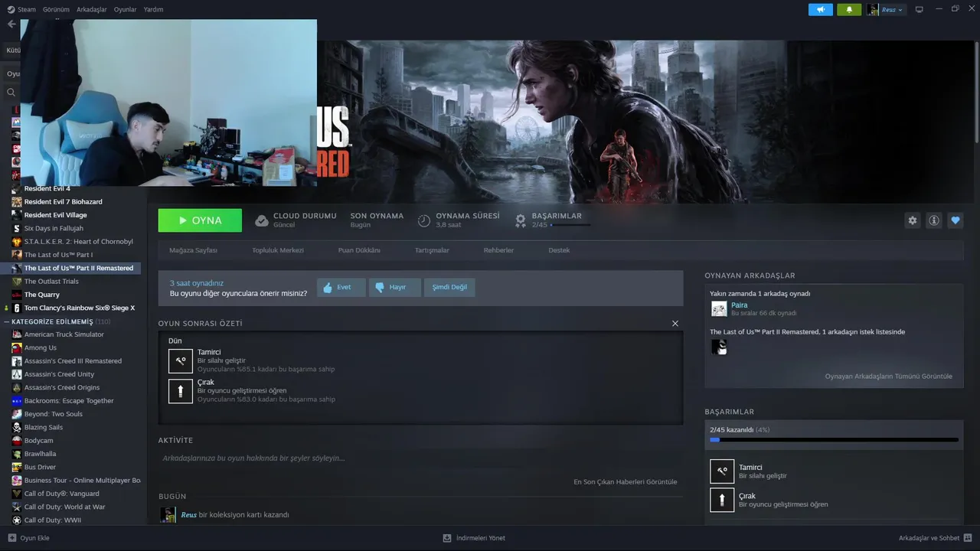
Task: Open İndirmeleri Yönet download icon
Action: click(x=447, y=538)
